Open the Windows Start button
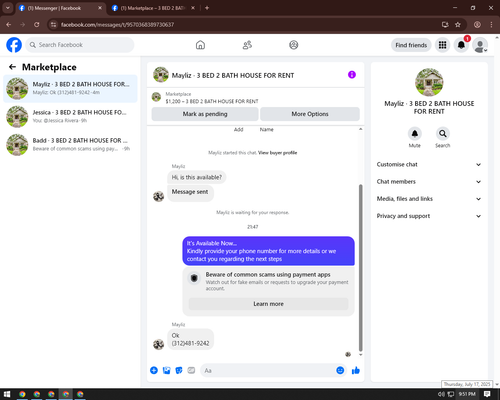500x400 pixels. click(x=7, y=394)
